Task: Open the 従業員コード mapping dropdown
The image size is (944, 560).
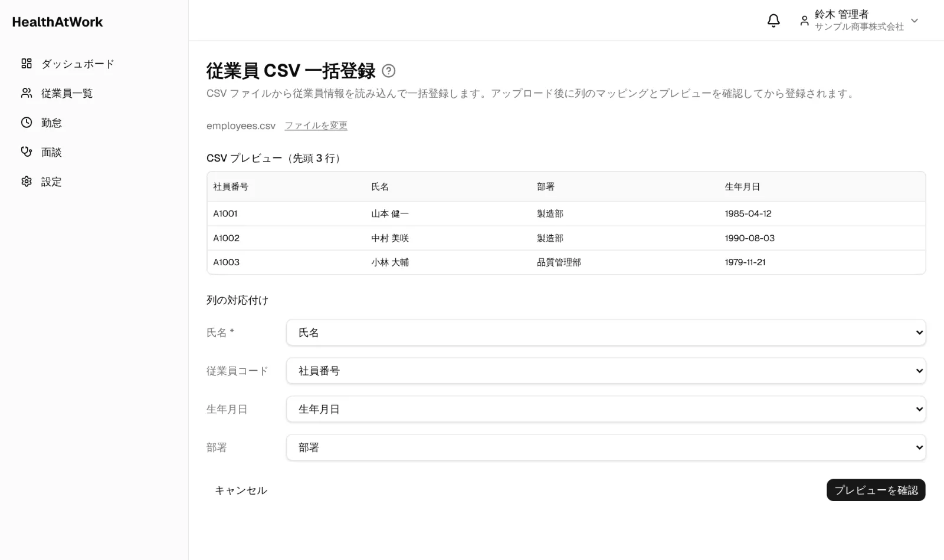Action: pos(606,371)
